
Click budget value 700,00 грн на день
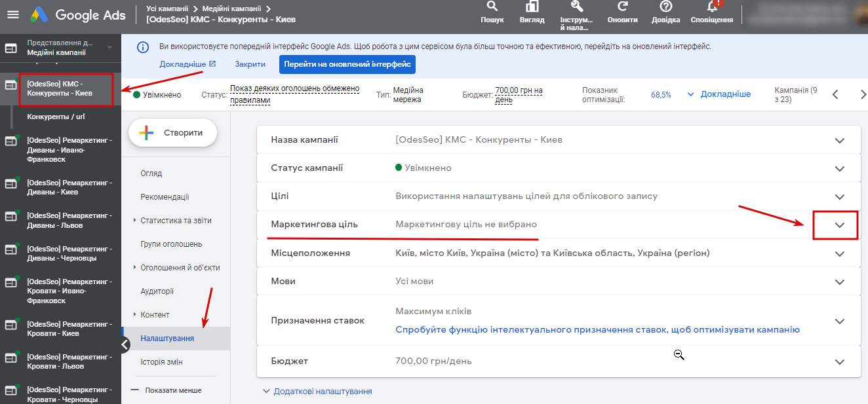click(x=519, y=94)
